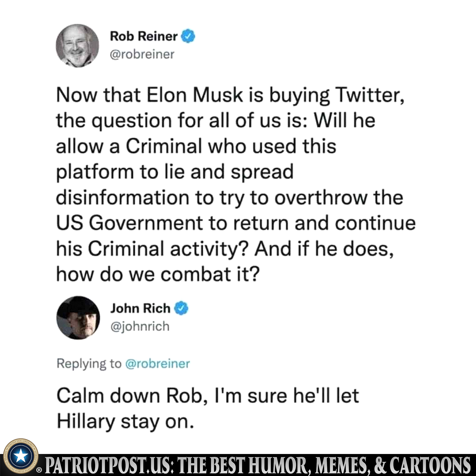Open the @johnrich handle

point(140,326)
